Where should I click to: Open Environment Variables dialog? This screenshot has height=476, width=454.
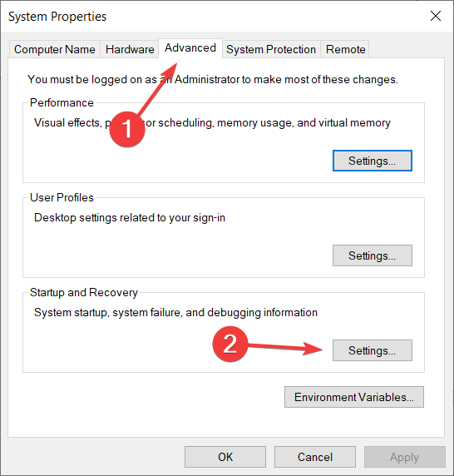click(354, 397)
